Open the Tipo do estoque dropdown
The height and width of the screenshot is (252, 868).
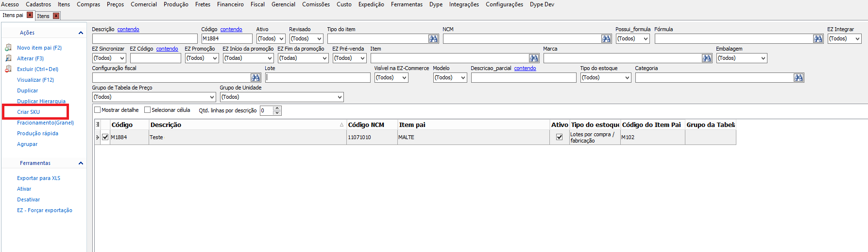pos(606,77)
